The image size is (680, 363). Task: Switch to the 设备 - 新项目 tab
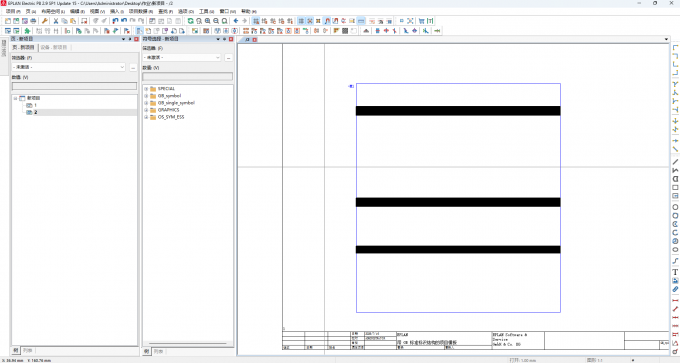coord(54,47)
